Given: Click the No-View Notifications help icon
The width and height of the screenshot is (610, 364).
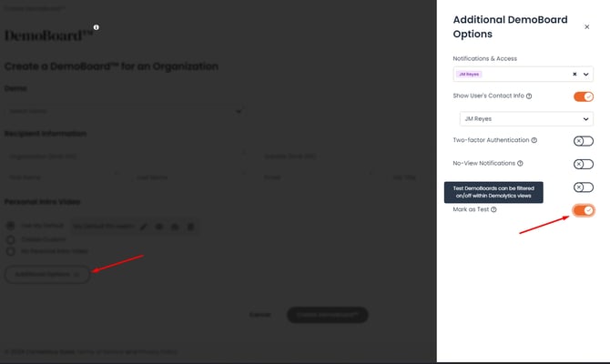Looking at the screenshot, I should pyautogui.click(x=521, y=164).
